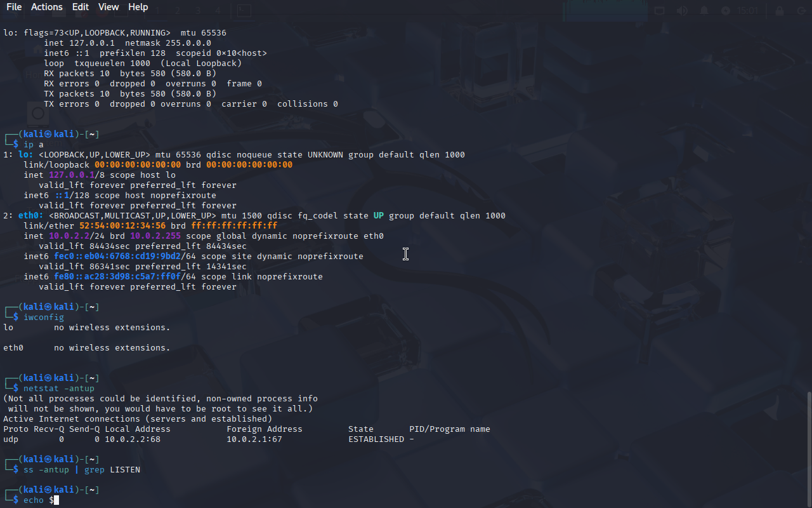The width and height of the screenshot is (812, 508).
Task: Open the Help menu
Action: click(138, 7)
